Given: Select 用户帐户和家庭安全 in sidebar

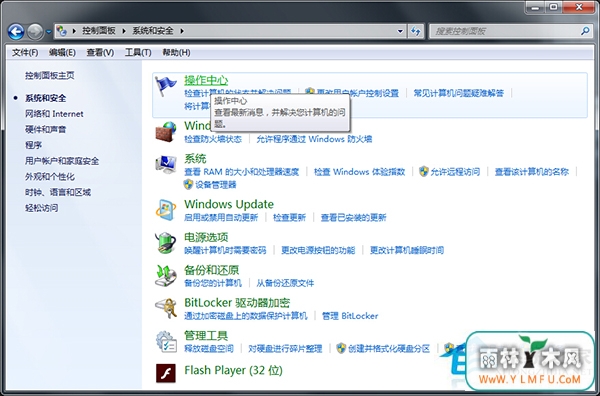Looking at the screenshot, I should [62, 161].
